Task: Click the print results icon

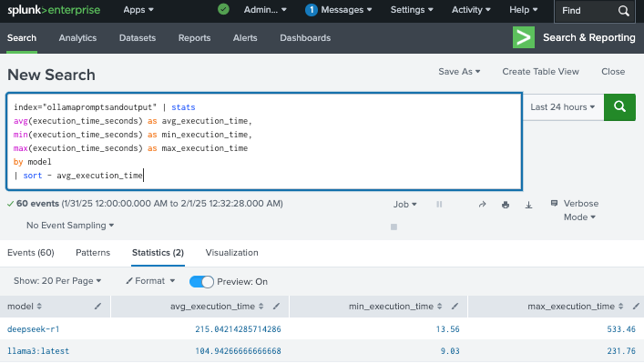Action: point(506,205)
